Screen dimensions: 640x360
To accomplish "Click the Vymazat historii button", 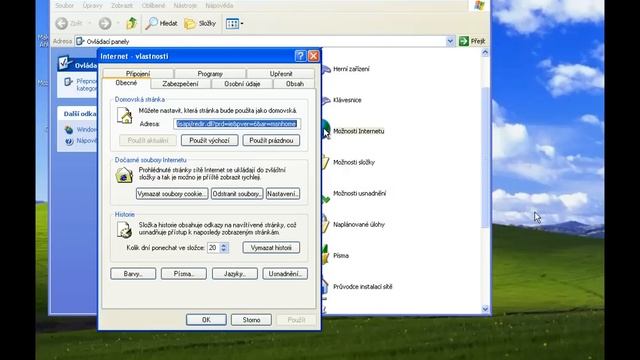I will (x=271, y=248).
